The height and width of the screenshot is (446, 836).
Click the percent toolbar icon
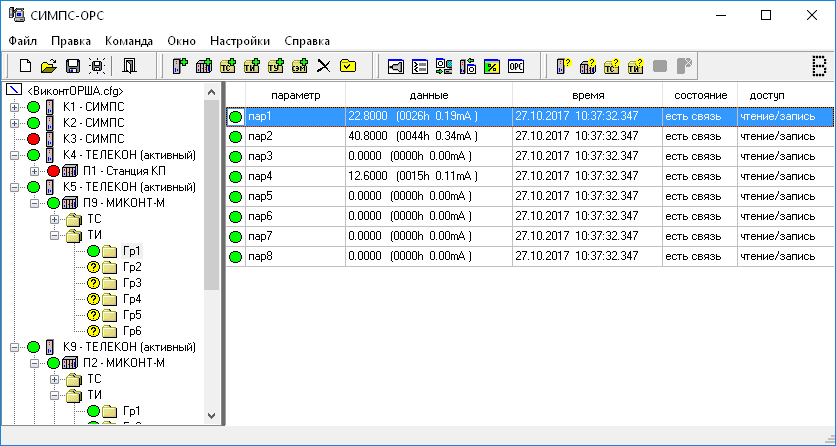pyautogui.click(x=492, y=67)
